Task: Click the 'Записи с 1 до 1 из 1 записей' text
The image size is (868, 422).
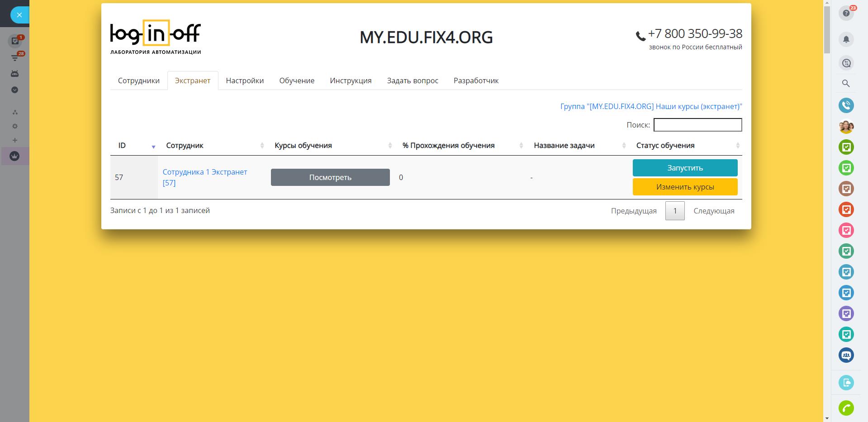Action: pos(160,210)
